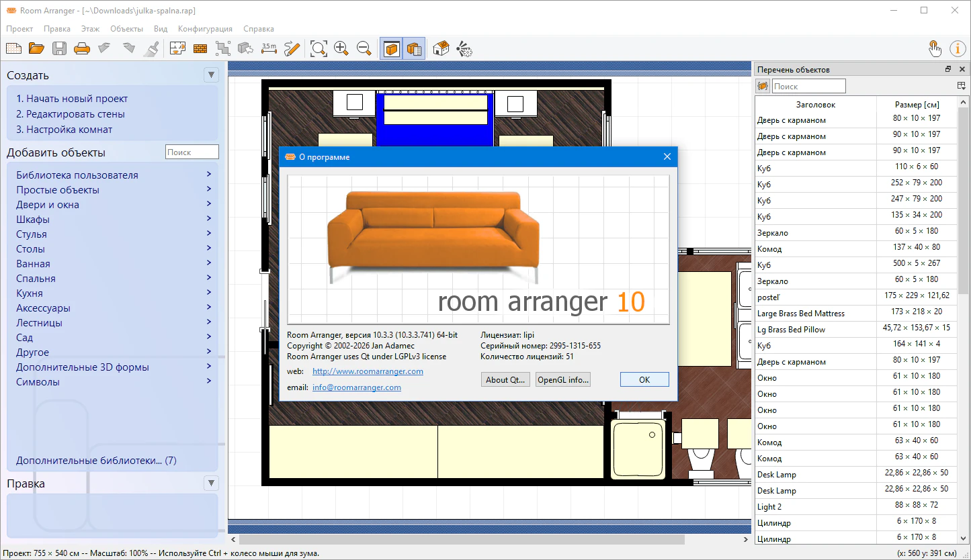This screenshot has width=971, height=560.
Task: Click the zoom to fit magnifier icon
Action: click(x=319, y=48)
